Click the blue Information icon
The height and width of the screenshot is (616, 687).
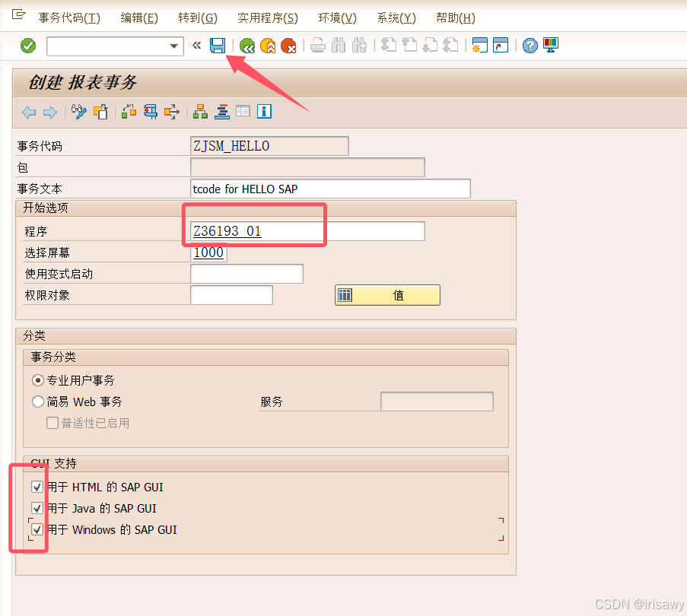264,111
